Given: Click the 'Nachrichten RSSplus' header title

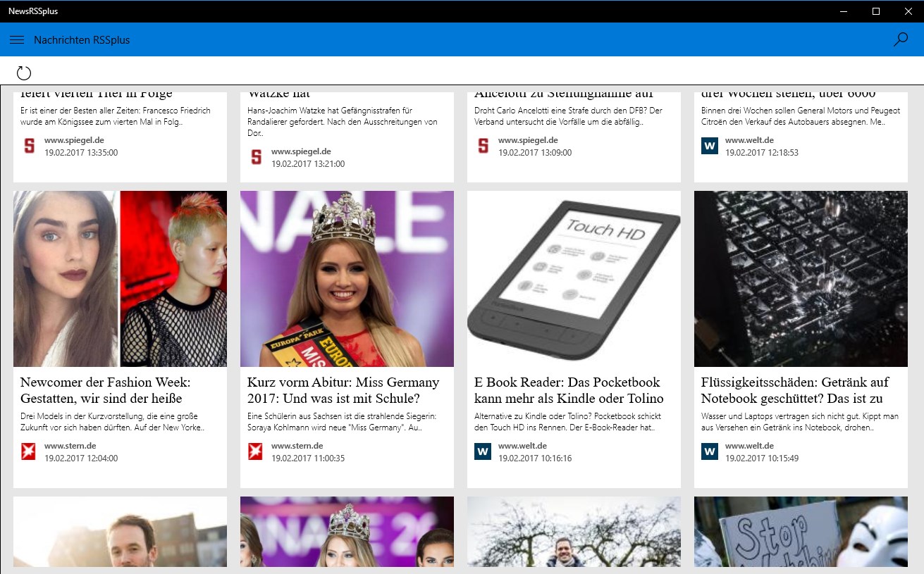Looking at the screenshot, I should coord(82,40).
